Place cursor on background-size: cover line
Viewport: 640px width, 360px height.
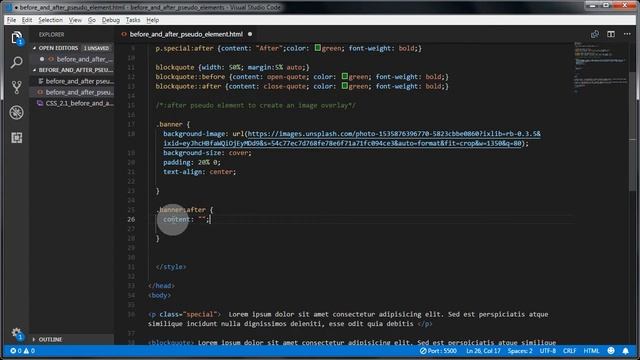[x=207, y=153]
